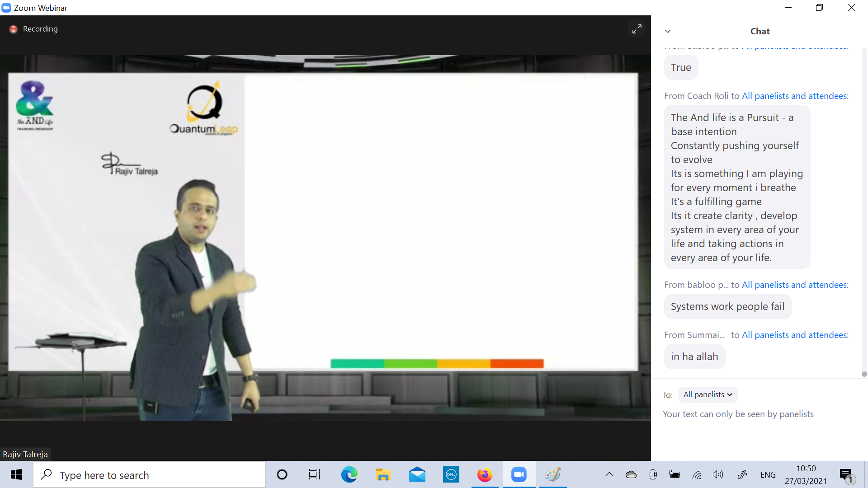Viewport: 868px width, 488px height.
Task: Click the taskbar search box
Action: click(x=149, y=475)
